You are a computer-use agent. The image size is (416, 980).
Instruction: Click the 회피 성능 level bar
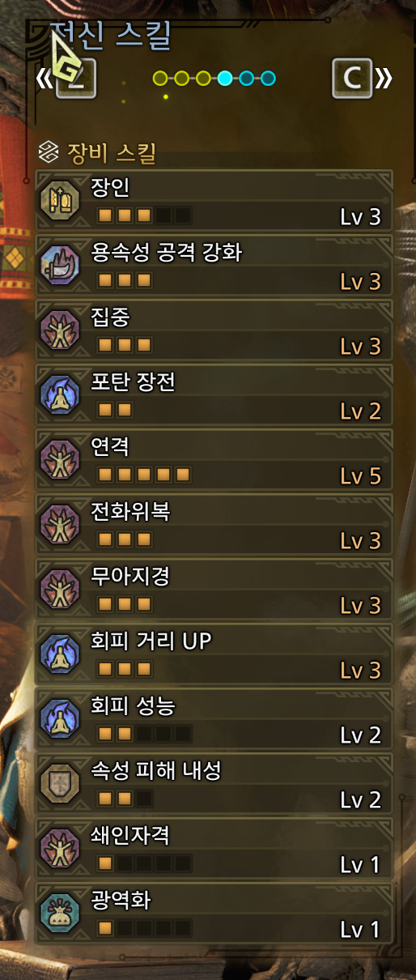pyautogui.click(x=145, y=735)
